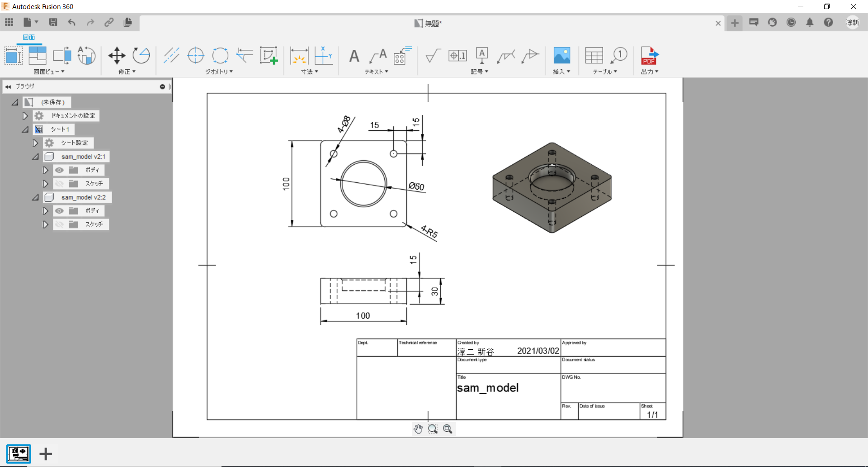Open the Geometry group dropdown
This screenshot has height=467, width=868.
[x=219, y=71]
